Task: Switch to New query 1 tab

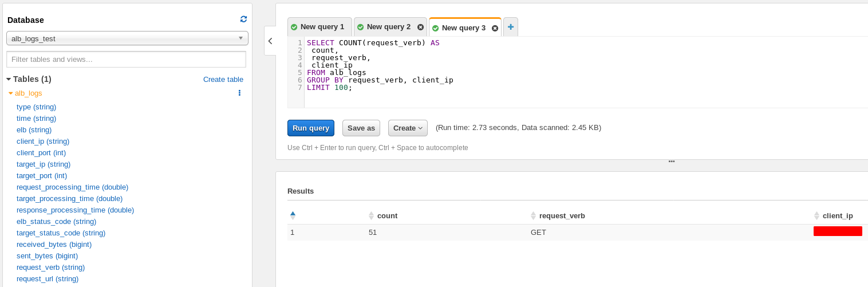Action: (319, 27)
